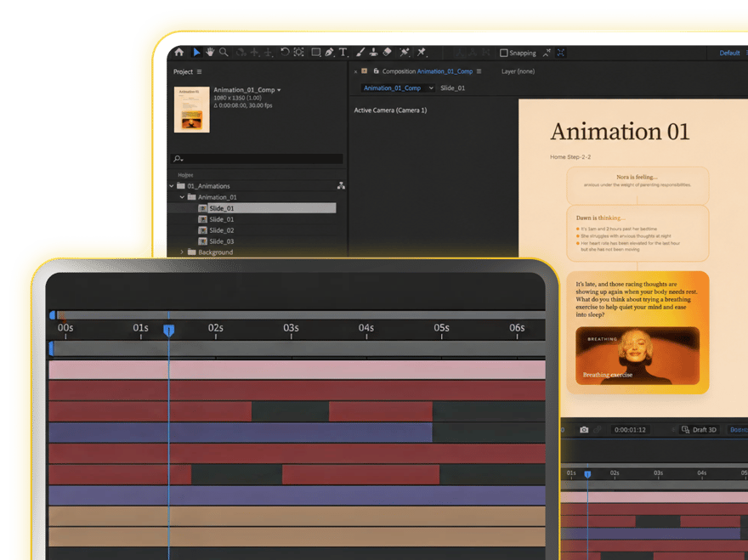
Task: Select the Rectangle shape tool
Action: pyautogui.click(x=316, y=52)
